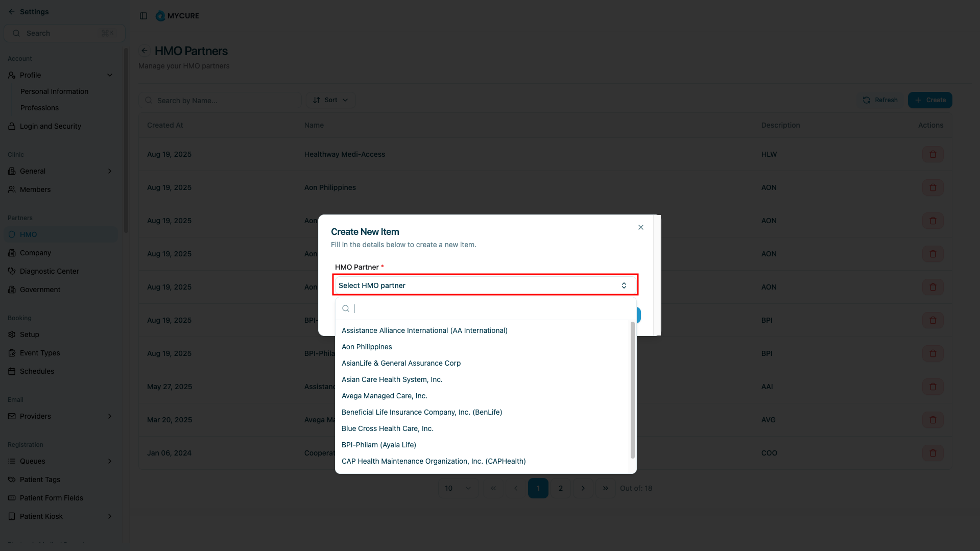Open the Sort dropdown
The width and height of the screenshot is (980, 551).
[x=330, y=100]
